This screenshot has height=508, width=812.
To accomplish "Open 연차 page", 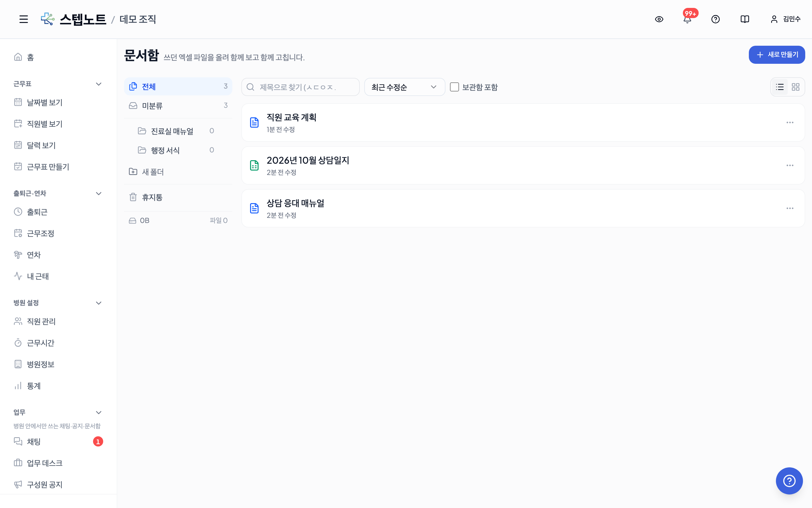I will [x=58, y=255].
